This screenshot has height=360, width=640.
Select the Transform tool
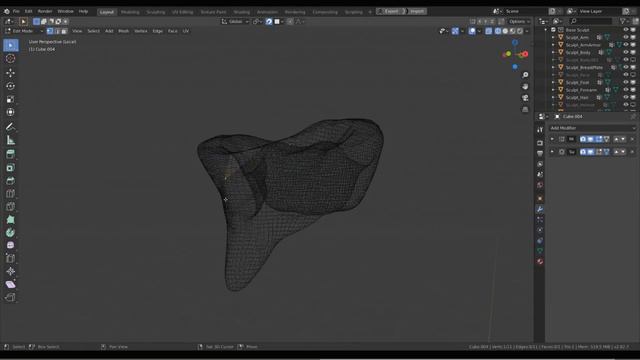[x=11, y=112]
